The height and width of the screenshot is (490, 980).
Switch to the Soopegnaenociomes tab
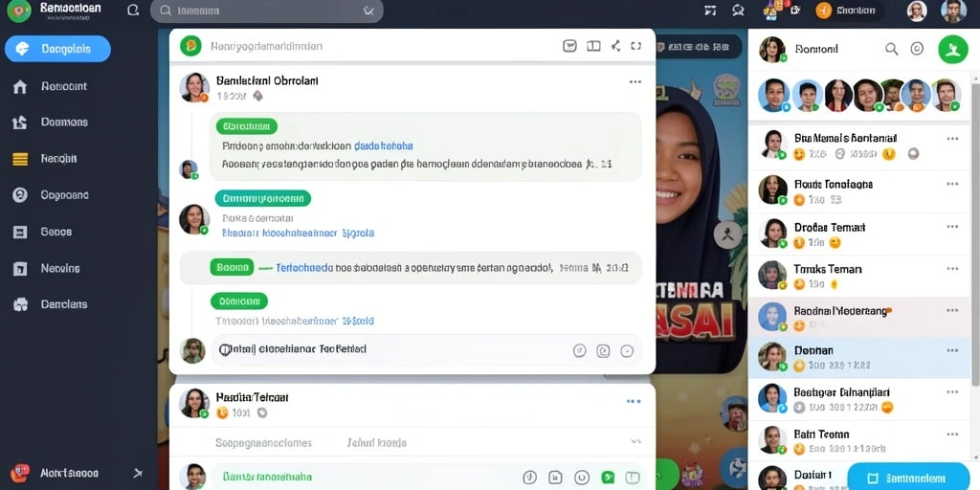click(x=263, y=442)
